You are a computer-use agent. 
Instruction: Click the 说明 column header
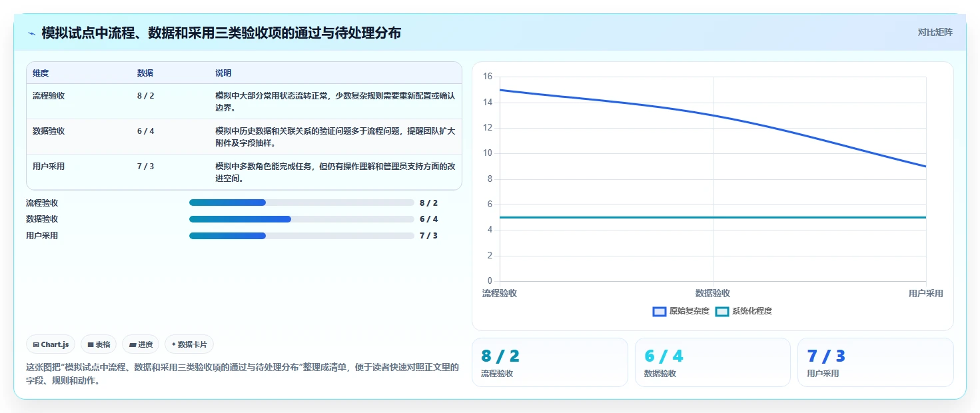coord(223,73)
